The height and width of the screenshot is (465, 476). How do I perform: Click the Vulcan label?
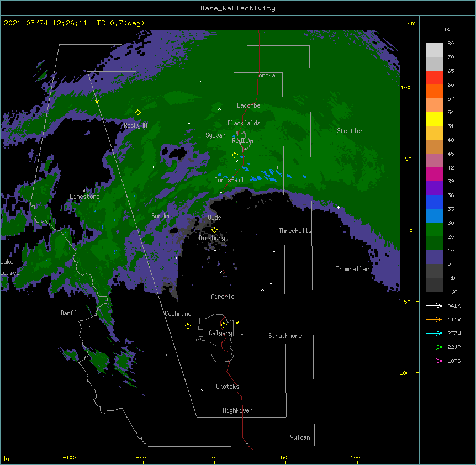[300, 437]
